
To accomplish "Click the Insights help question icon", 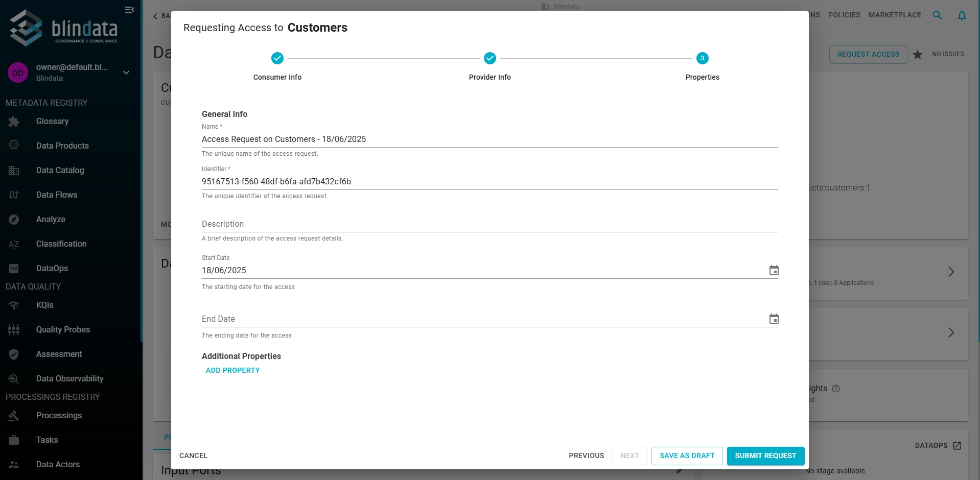I will 836,389.
